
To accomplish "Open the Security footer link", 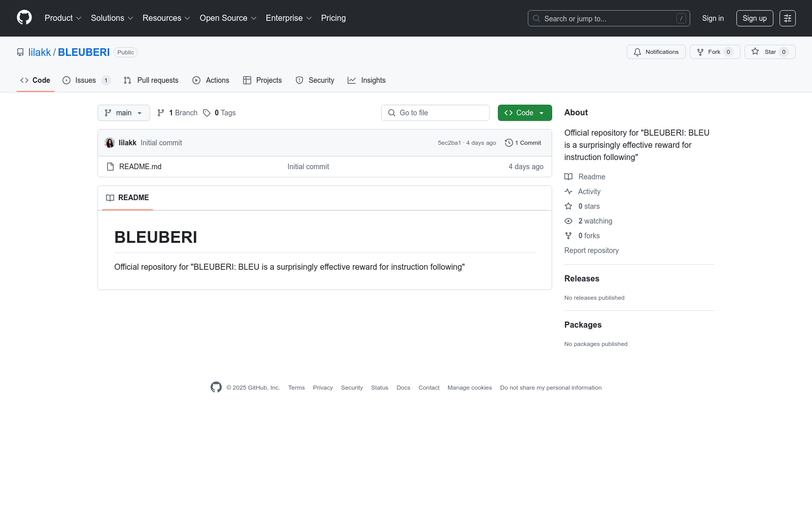I will 352,388.
